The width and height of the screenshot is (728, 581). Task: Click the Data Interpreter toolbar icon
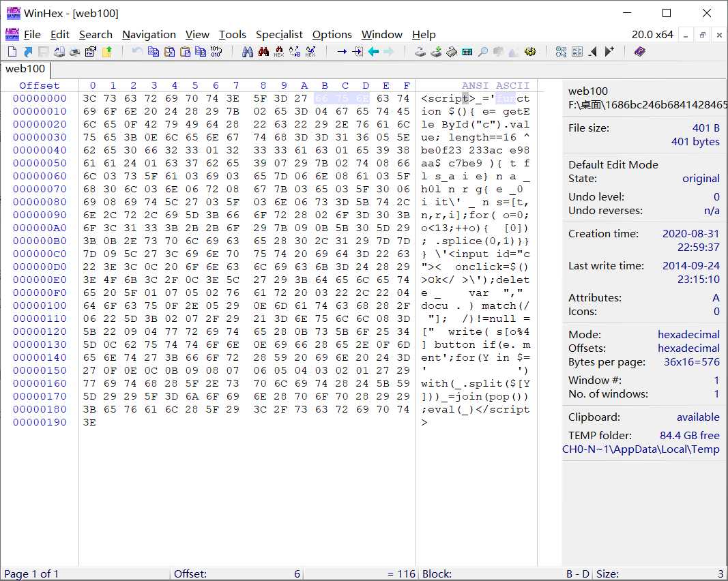561,52
